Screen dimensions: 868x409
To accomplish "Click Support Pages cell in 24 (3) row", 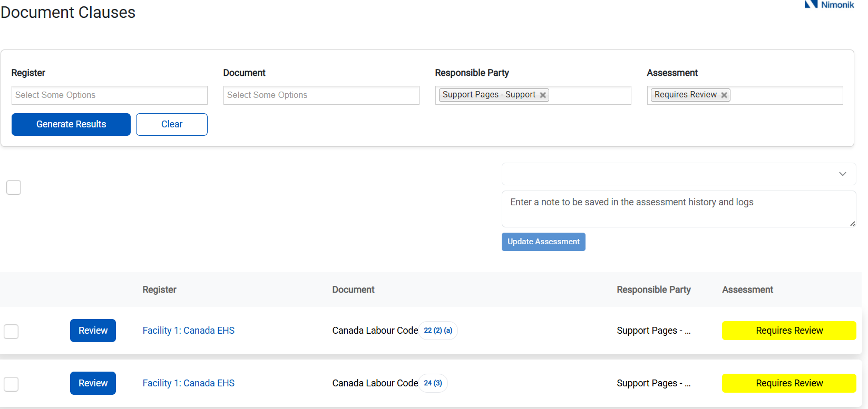I will point(654,383).
